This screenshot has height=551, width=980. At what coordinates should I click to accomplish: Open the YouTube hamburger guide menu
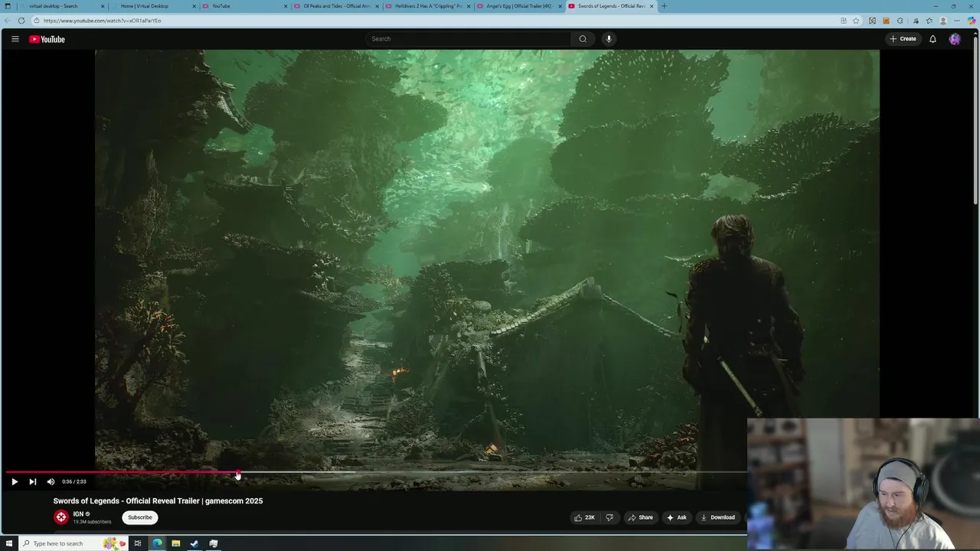click(x=15, y=39)
